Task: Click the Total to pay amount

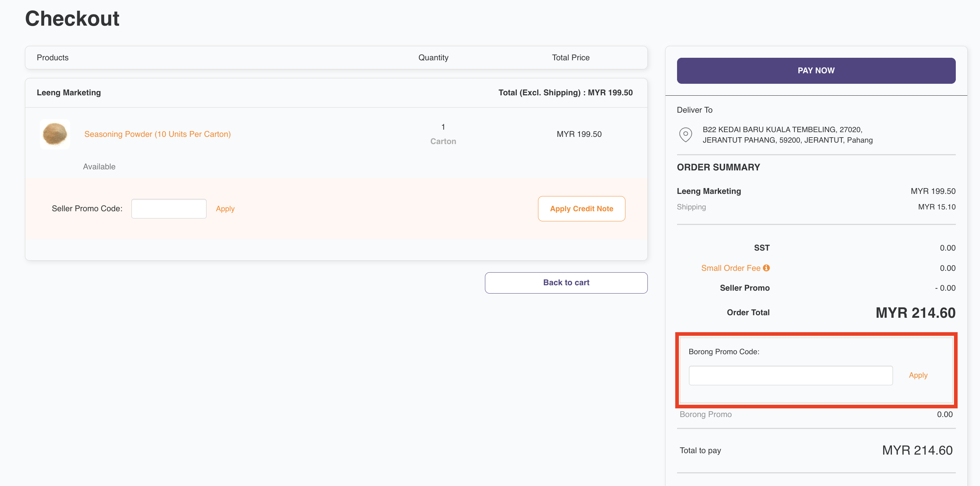Action: click(917, 450)
